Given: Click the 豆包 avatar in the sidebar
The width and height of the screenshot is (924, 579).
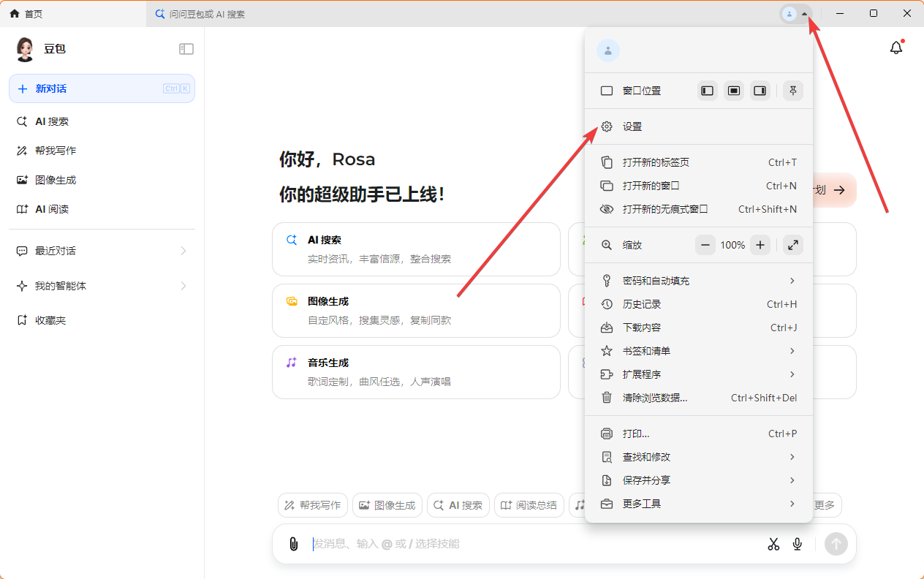Looking at the screenshot, I should click(25, 49).
